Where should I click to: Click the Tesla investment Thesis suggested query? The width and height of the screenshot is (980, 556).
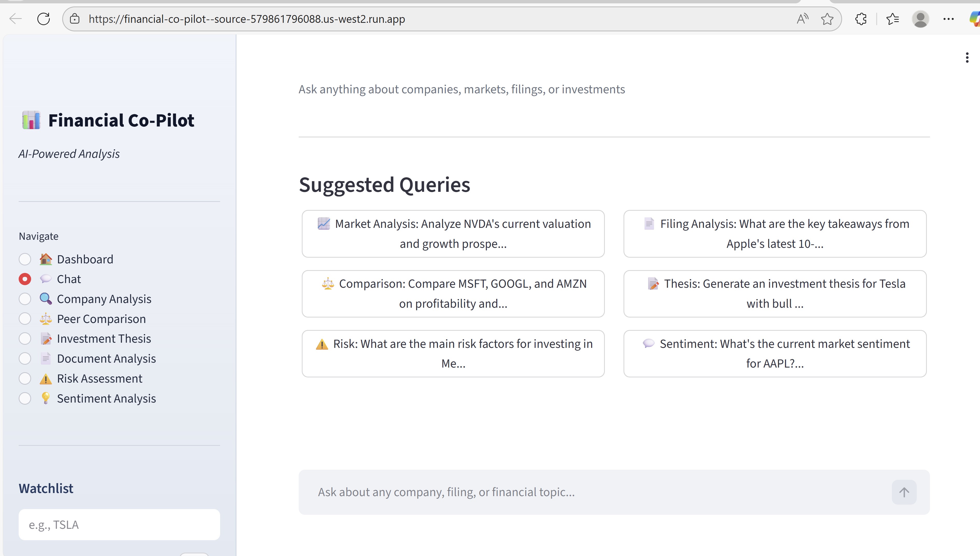pyautogui.click(x=774, y=294)
